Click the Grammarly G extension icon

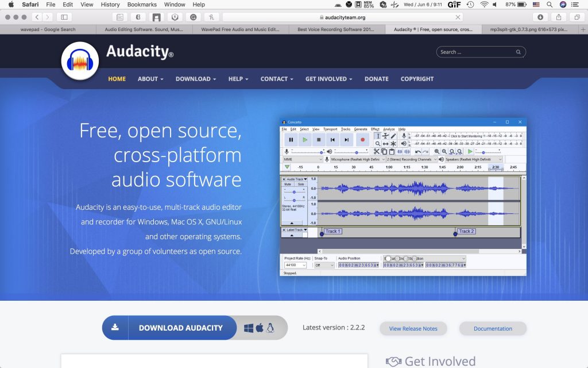pos(193,17)
